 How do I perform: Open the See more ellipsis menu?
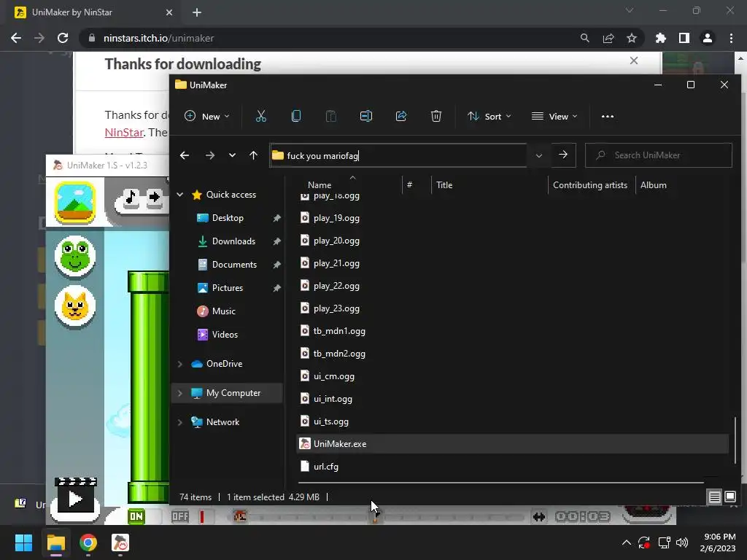[x=608, y=116]
